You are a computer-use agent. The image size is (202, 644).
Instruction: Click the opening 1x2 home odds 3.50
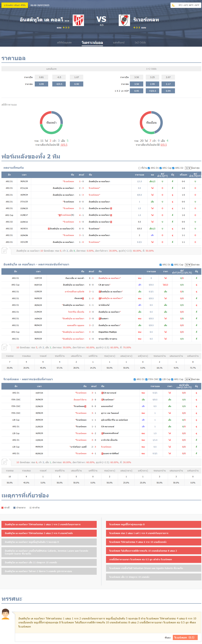point(137,77)
